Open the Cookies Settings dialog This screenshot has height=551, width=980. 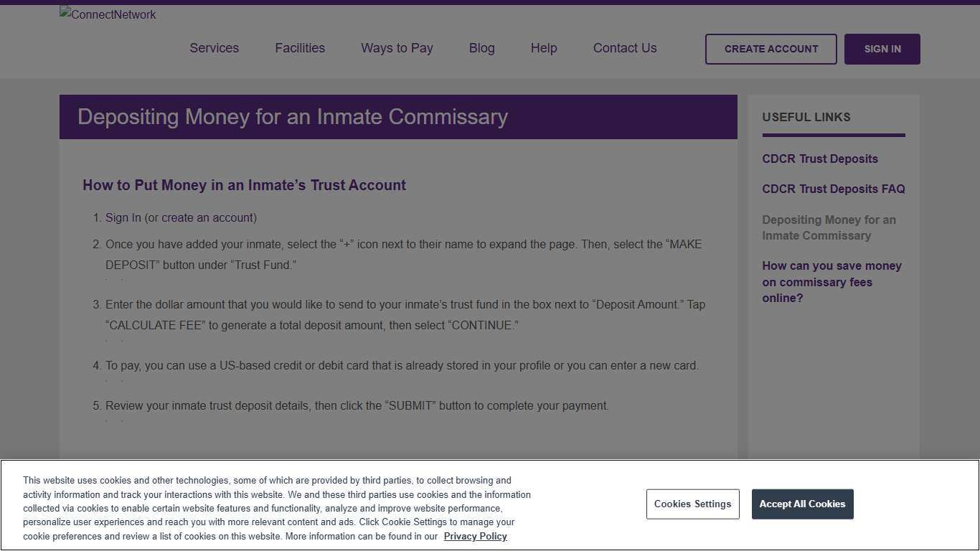coord(692,504)
